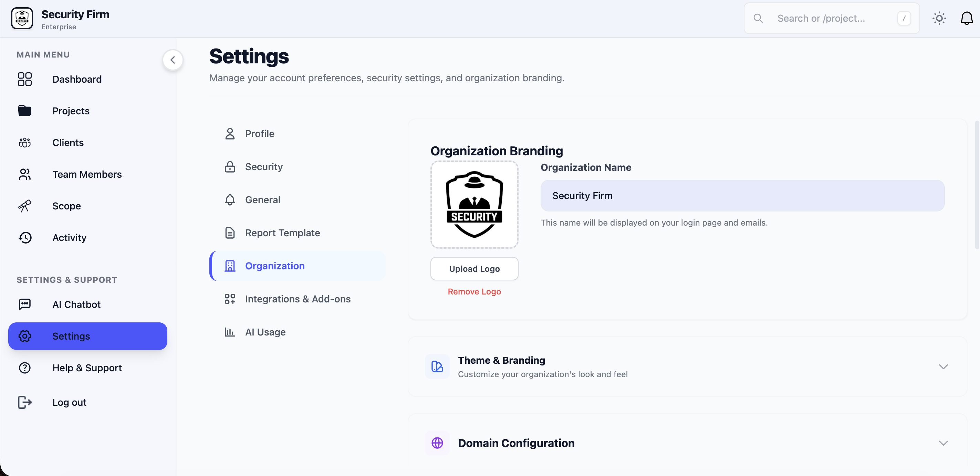Click the Domain Configuration globe icon
The height and width of the screenshot is (476, 980).
[x=437, y=443]
